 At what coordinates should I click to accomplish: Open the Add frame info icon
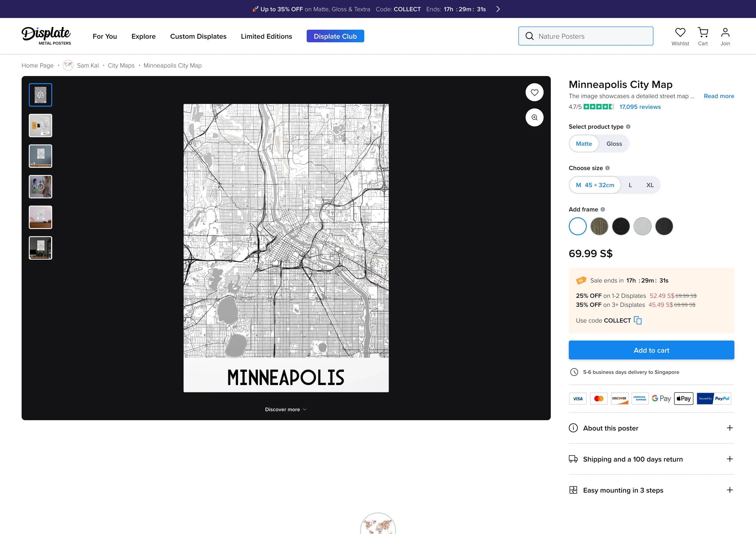(603, 209)
